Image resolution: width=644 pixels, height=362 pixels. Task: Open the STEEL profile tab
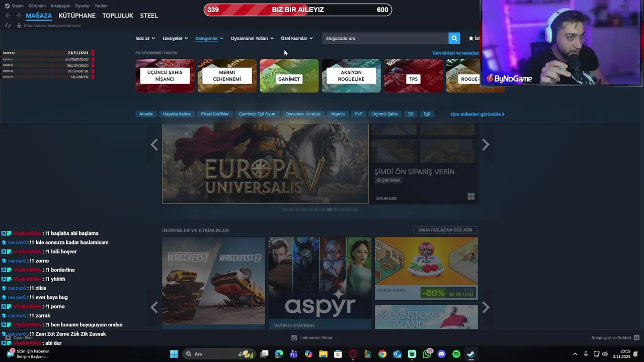tap(149, 16)
